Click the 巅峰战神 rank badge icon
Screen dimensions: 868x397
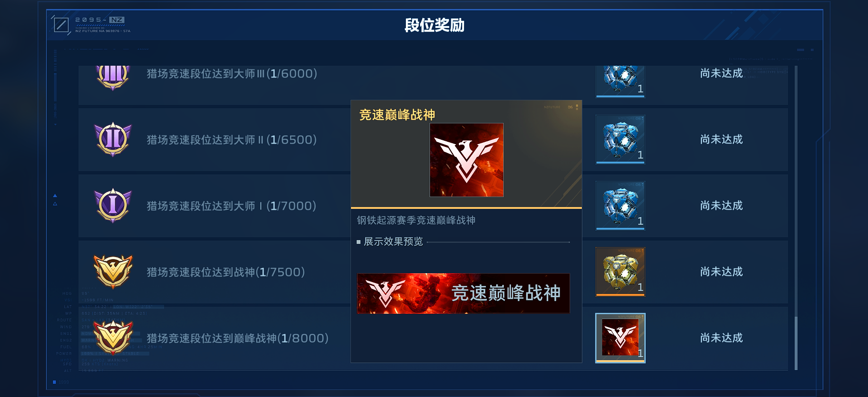(x=113, y=337)
